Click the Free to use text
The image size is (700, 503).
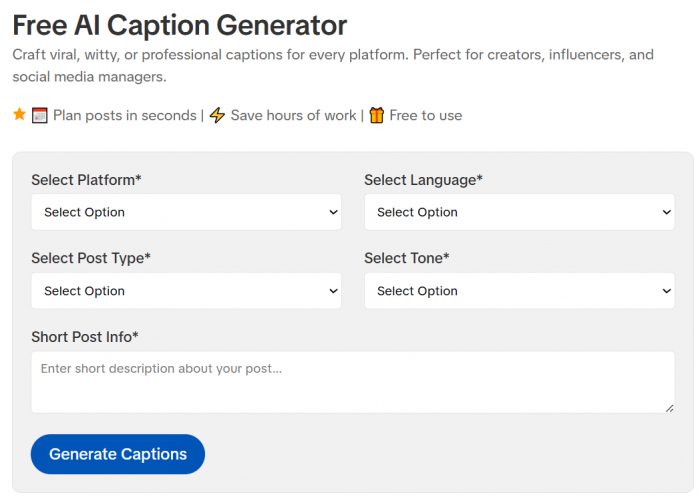coord(425,116)
